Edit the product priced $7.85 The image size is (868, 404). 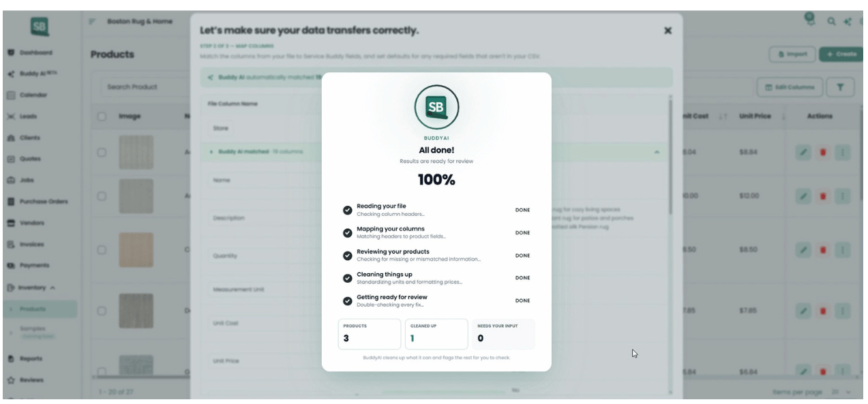tap(803, 311)
